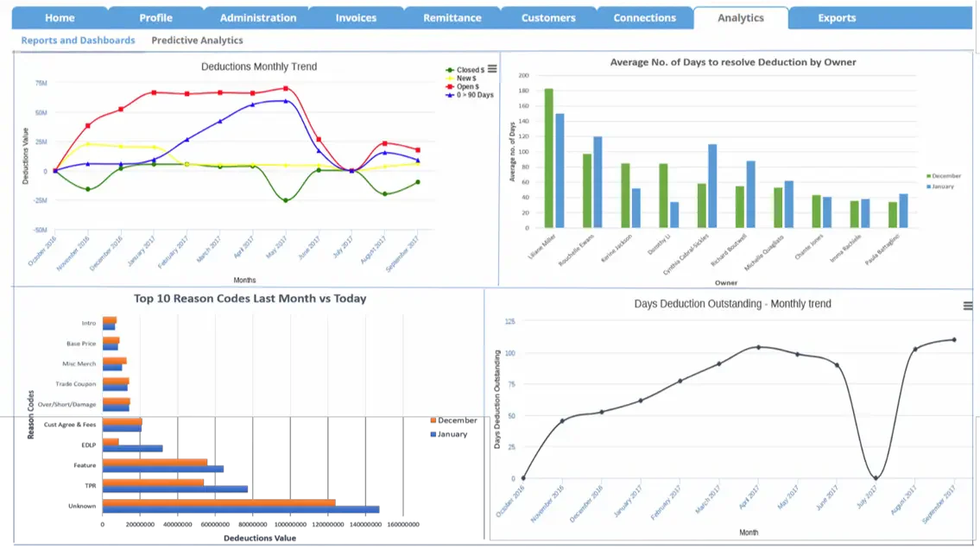This screenshot has width=980, height=549.
Task: Click December legend in Owner bar chart
Action: coord(944,176)
